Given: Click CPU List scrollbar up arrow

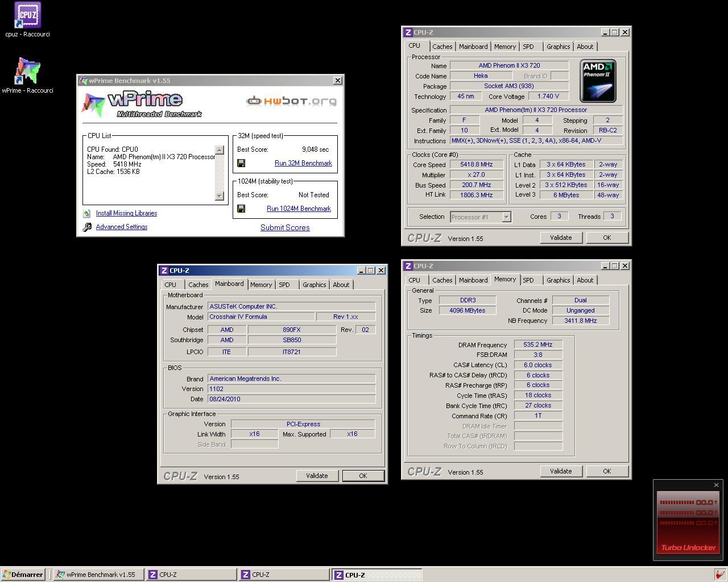Looking at the screenshot, I should (220, 150).
